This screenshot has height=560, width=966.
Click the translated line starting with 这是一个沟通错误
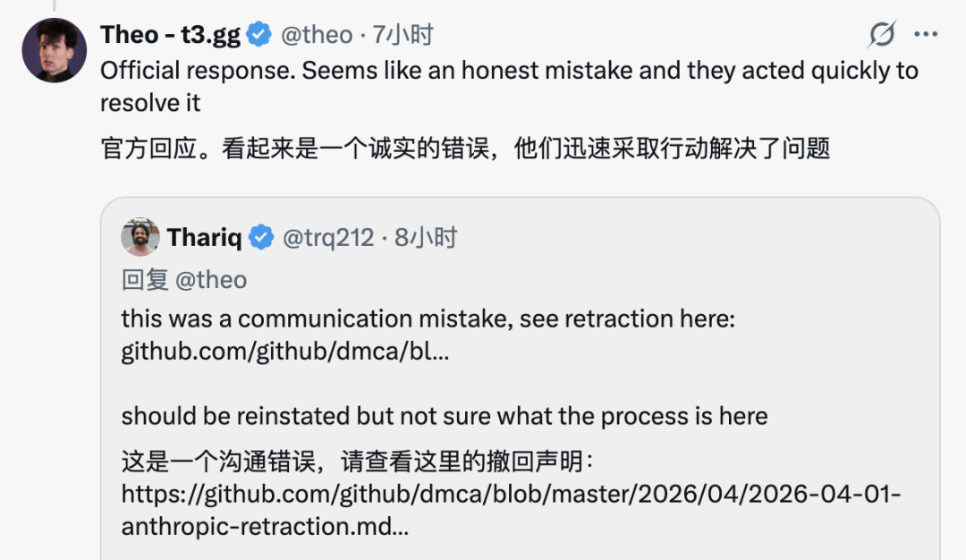358,462
